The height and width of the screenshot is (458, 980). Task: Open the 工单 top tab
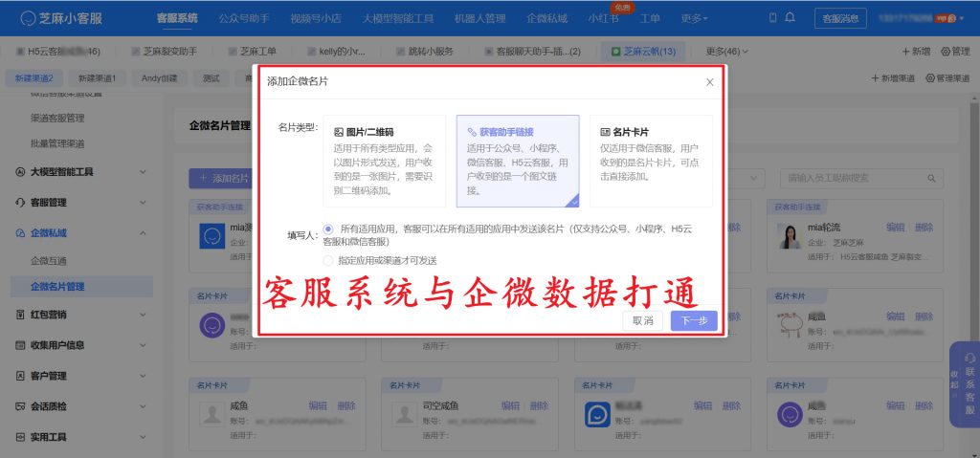click(x=650, y=18)
